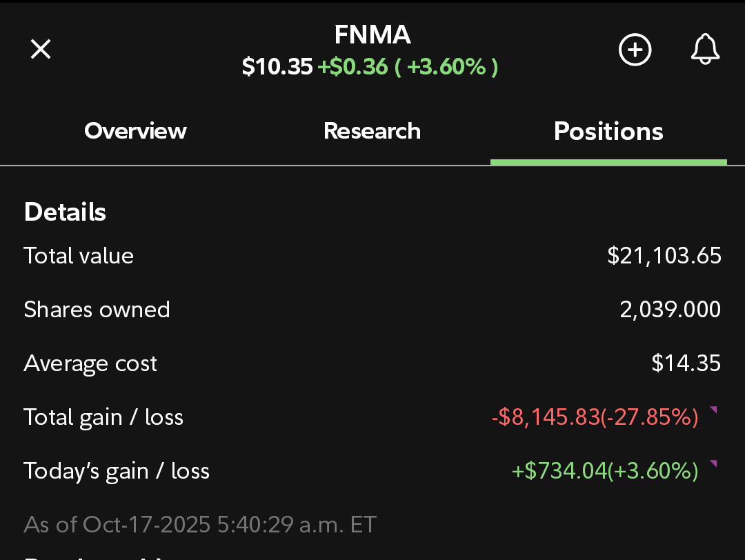Tap purple triangle beside Today's gain/loss

(713, 465)
